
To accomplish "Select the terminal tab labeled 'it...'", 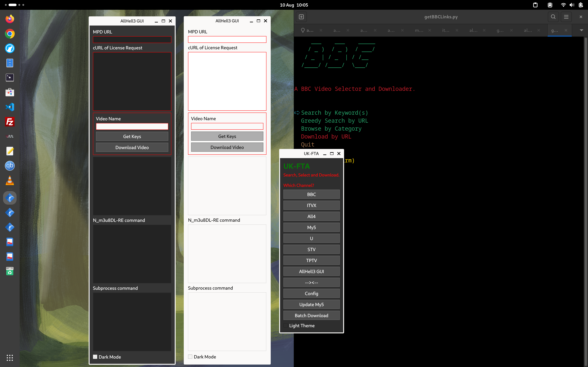I will pyautogui.click(x=445, y=30).
